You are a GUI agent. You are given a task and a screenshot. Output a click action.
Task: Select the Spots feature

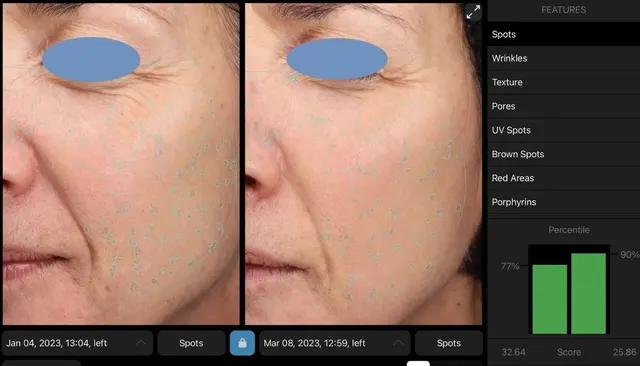pyautogui.click(x=564, y=34)
